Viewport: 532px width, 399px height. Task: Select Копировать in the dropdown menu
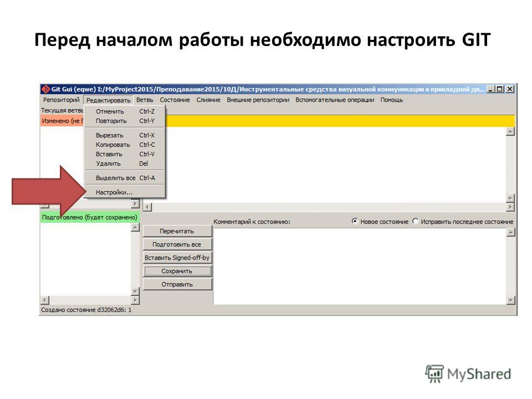click(x=125, y=145)
